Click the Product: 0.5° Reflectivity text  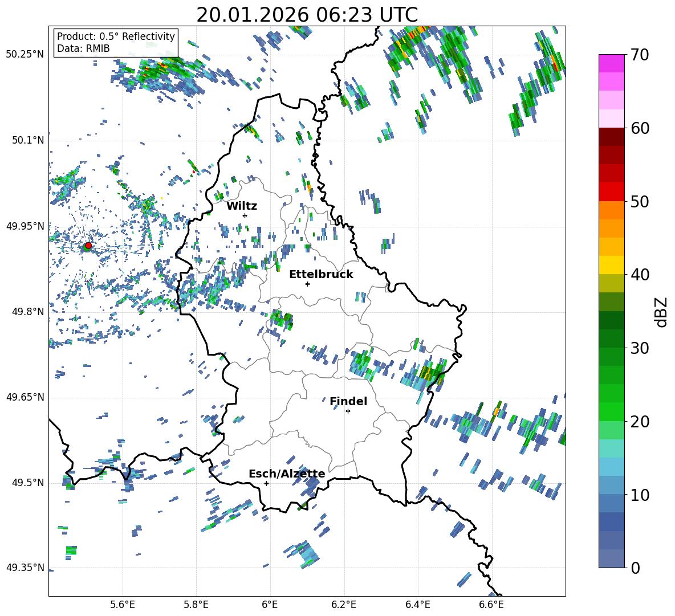point(116,36)
